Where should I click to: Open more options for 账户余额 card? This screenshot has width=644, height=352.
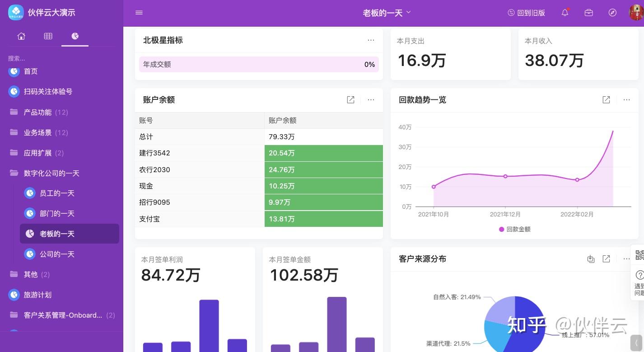click(371, 100)
